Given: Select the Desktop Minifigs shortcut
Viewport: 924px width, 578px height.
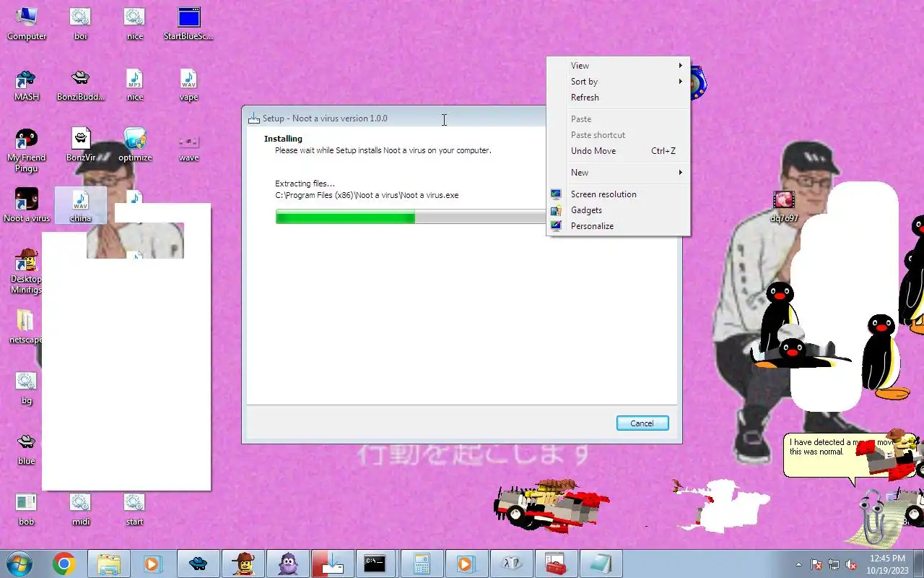Looking at the screenshot, I should tap(27, 271).
